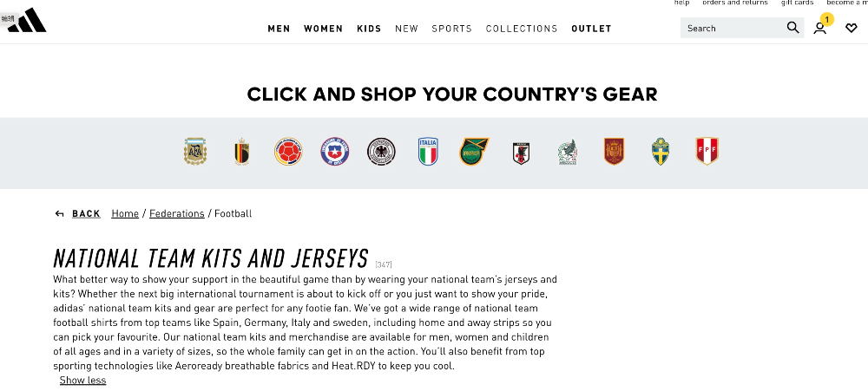Open the WOMEN menu
Image resolution: width=868 pixels, height=391 pixels.
pos(323,29)
